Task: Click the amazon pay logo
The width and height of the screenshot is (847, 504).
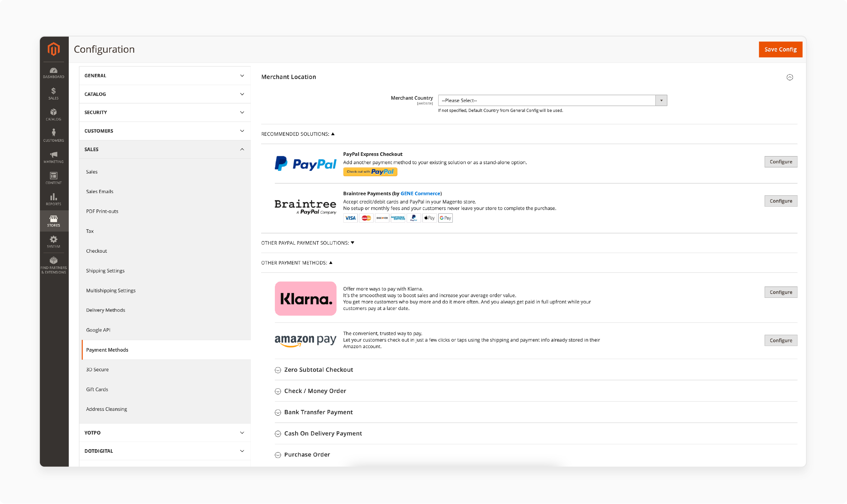Action: tap(305, 341)
